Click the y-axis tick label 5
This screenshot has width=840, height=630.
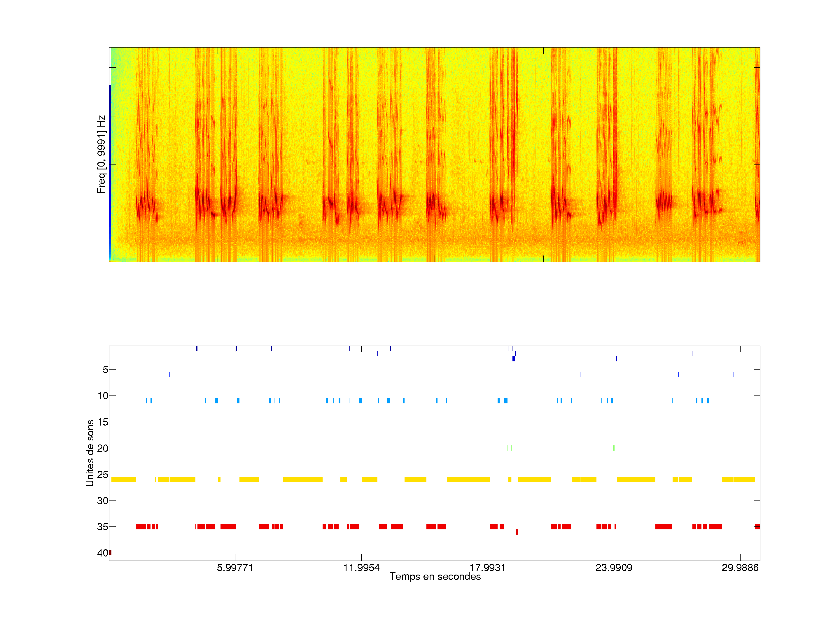point(105,370)
